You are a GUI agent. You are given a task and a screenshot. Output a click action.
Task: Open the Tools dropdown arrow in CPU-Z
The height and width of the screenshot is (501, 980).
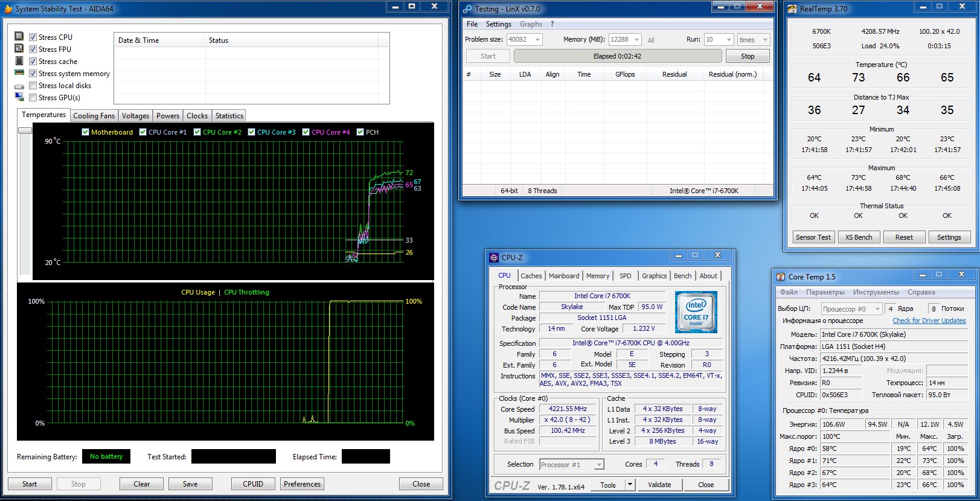pos(630,484)
